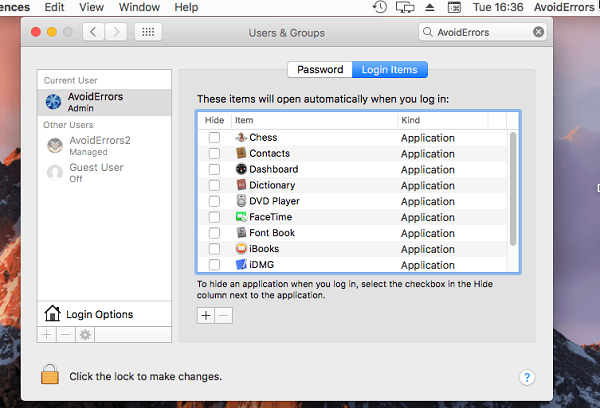Go back with the left chevron button
This screenshot has width=600, height=408.
[x=93, y=32]
